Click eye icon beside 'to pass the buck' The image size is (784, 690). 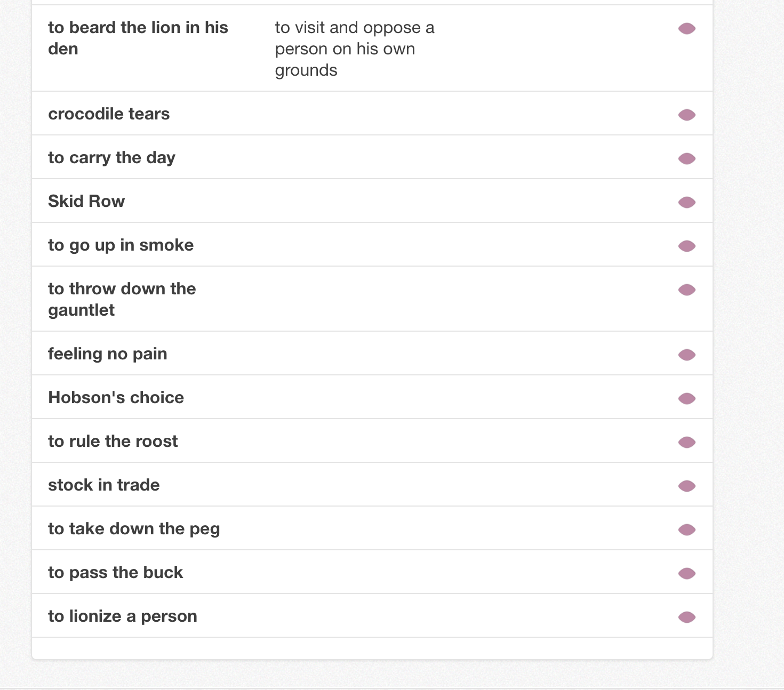[686, 573]
